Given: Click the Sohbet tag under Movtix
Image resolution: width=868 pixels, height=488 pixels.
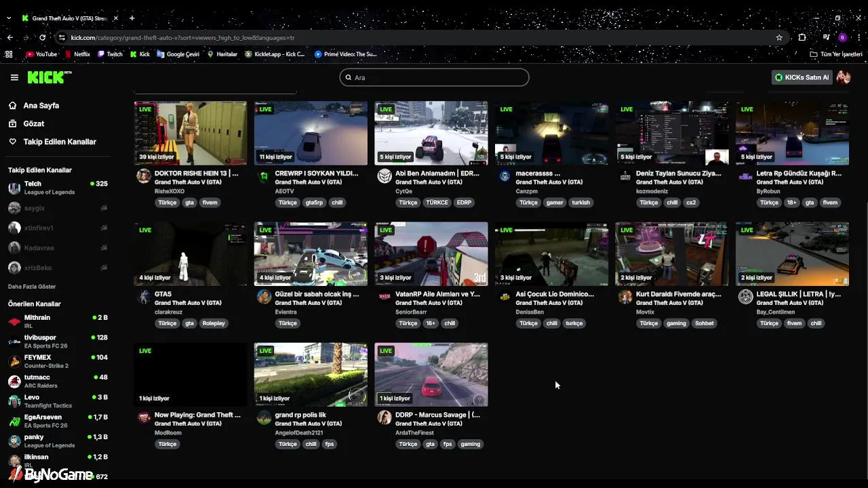Looking at the screenshot, I should pyautogui.click(x=705, y=323).
